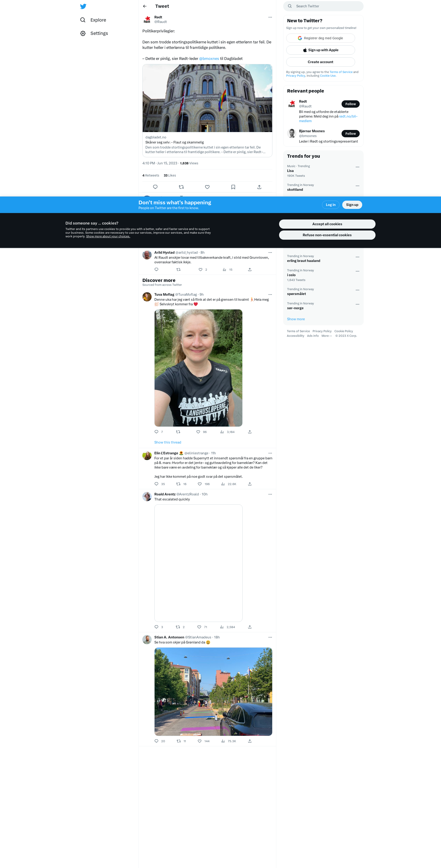This screenshot has width=441, height=868.
Task: Open Tuva Moflag's profile avatar
Action: click(x=147, y=297)
